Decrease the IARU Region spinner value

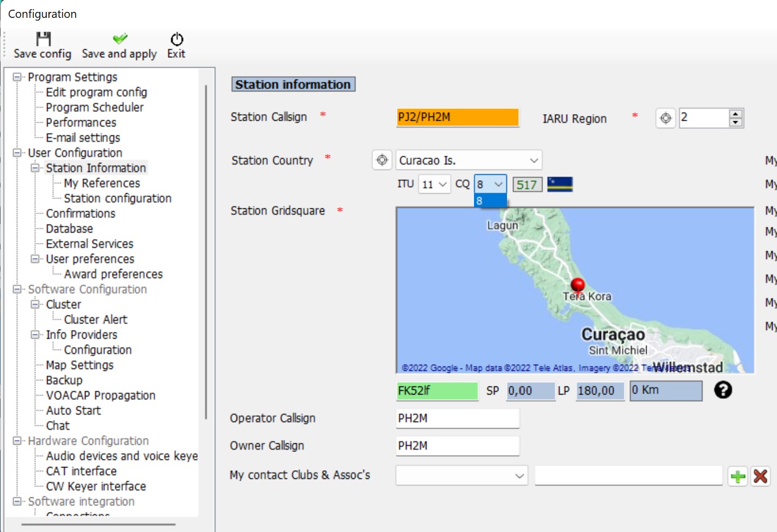pyautogui.click(x=735, y=122)
